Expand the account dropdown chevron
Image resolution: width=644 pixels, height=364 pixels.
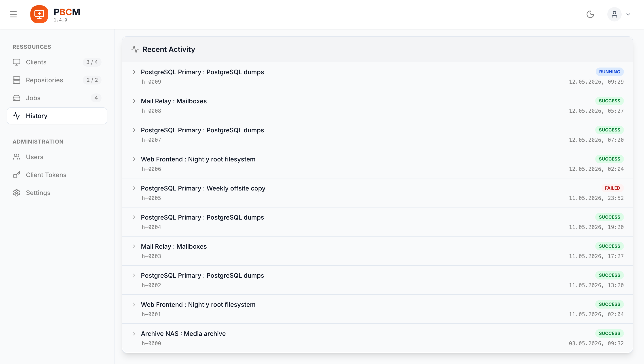tap(628, 14)
